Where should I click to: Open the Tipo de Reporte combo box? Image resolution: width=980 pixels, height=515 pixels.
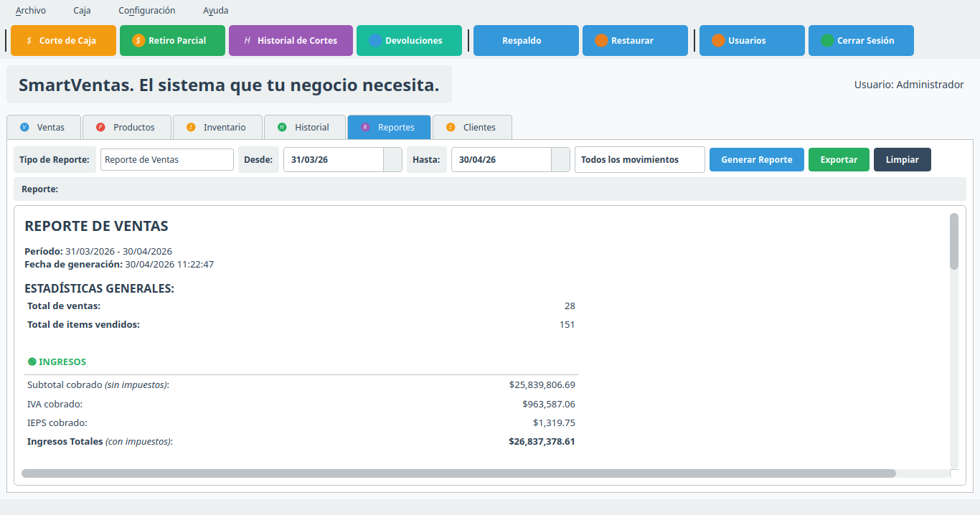coord(167,160)
